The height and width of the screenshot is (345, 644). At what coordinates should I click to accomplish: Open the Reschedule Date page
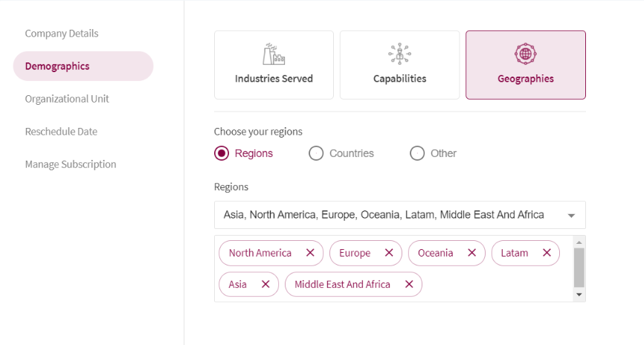point(61,132)
